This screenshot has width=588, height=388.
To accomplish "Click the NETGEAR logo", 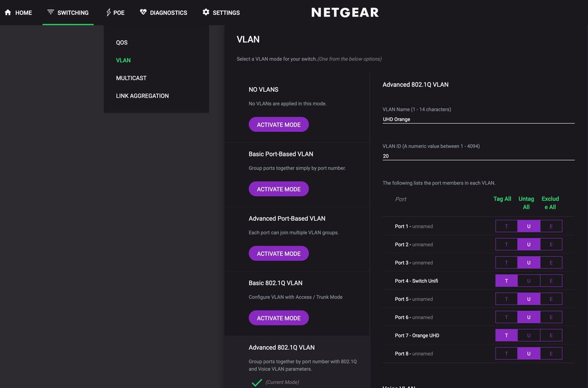I will (345, 12).
